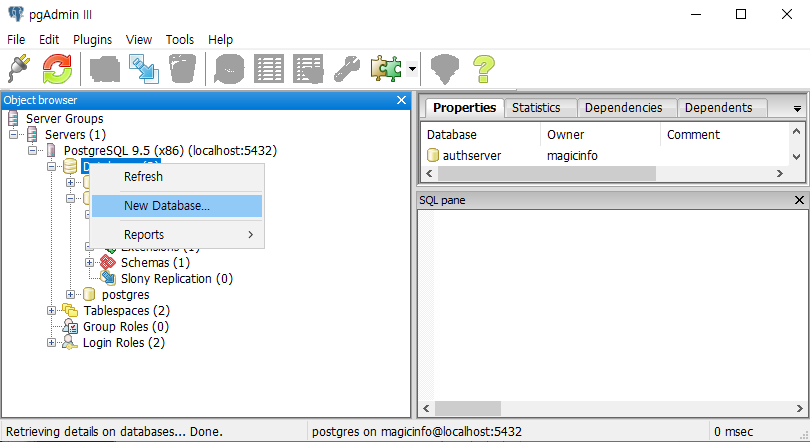The height and width of the screenshot is (442, 810).
Task: Sort by the Database column header
Action: pyautogui.click(x=481, y=135)
